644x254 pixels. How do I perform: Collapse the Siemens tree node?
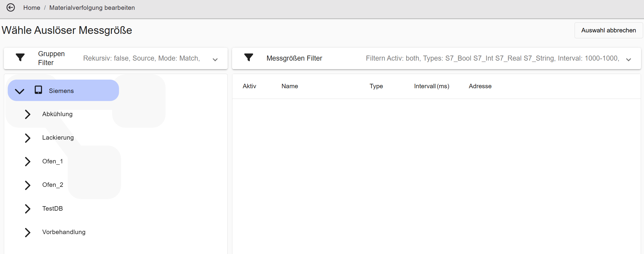pyautogui.click(x=20, y=91)
